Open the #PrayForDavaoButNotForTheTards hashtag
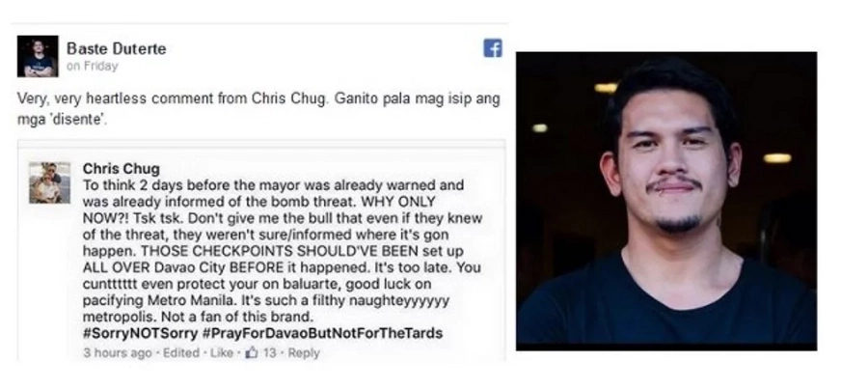This screenshot has width=868, height=390. 322,333
